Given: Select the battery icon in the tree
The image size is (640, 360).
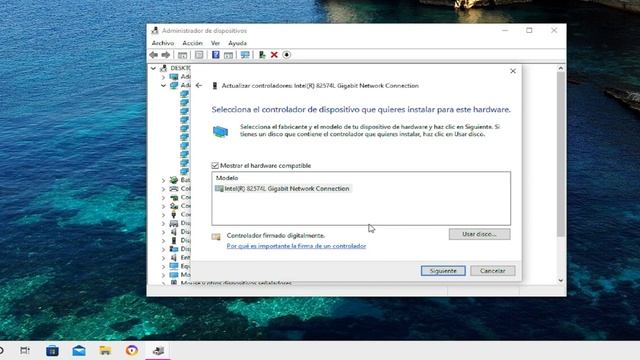Looking at the screenshot, I should [x=174, y=180].
